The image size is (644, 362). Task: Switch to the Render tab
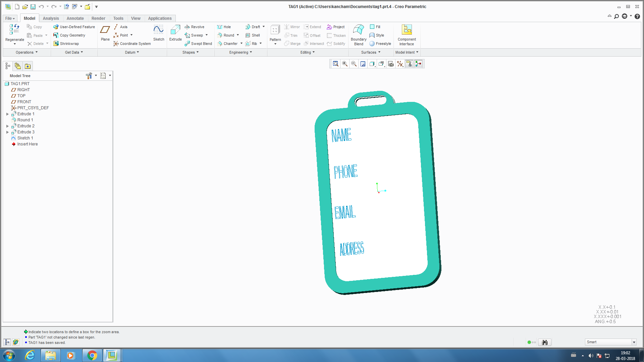(98, 18)
